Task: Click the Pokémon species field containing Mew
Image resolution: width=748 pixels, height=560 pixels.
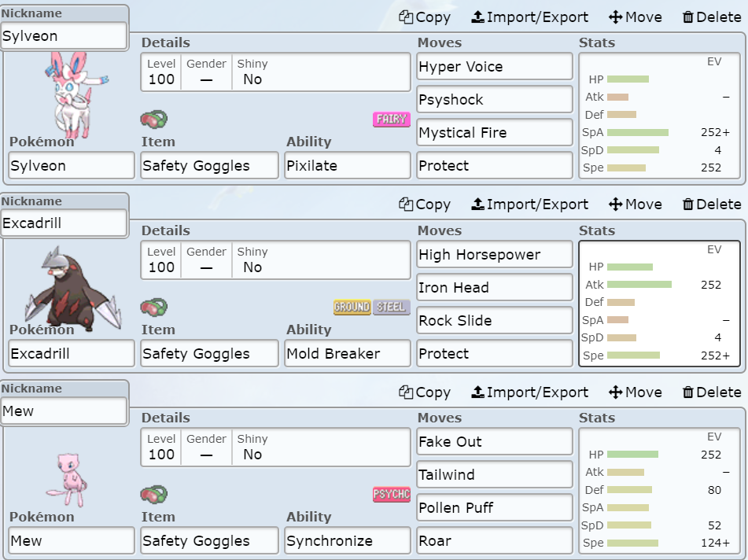Action: [72, 540]
